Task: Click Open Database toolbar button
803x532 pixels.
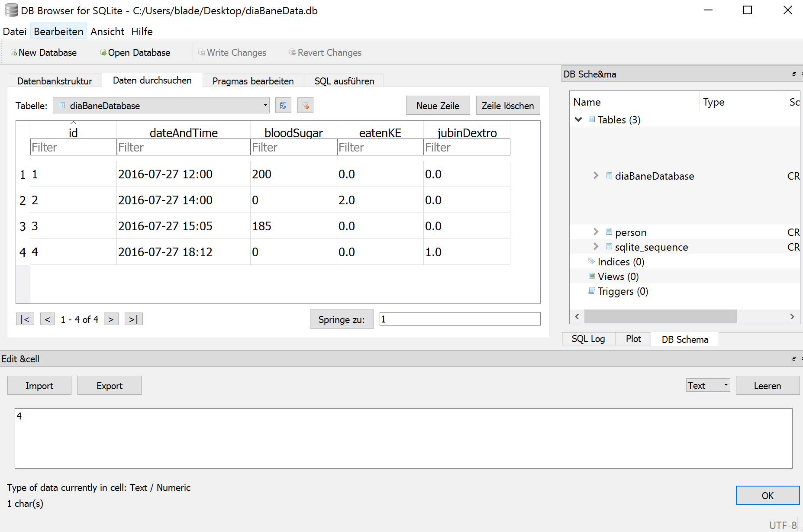Action: 135,52
